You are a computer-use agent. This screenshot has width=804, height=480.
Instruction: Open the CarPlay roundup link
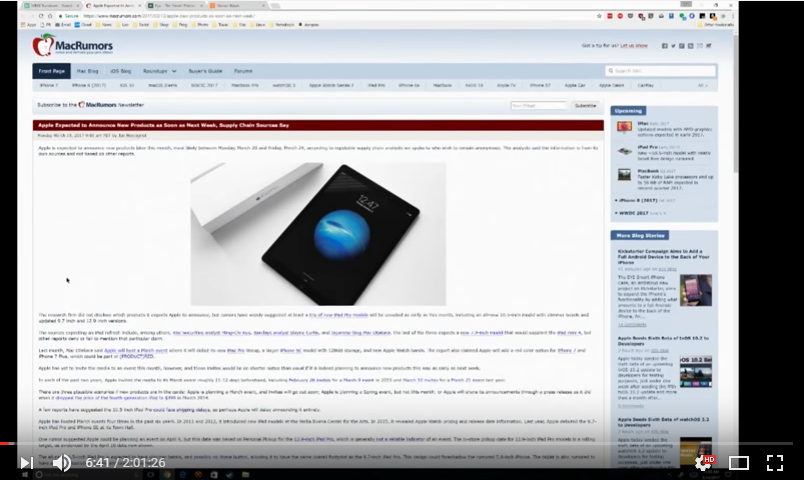click(x=646, y=86)
